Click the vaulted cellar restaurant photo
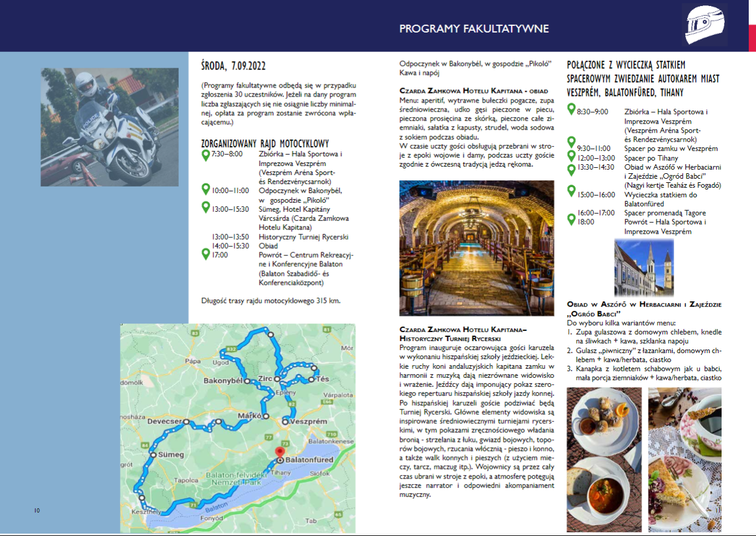 [x=476, y=247]
